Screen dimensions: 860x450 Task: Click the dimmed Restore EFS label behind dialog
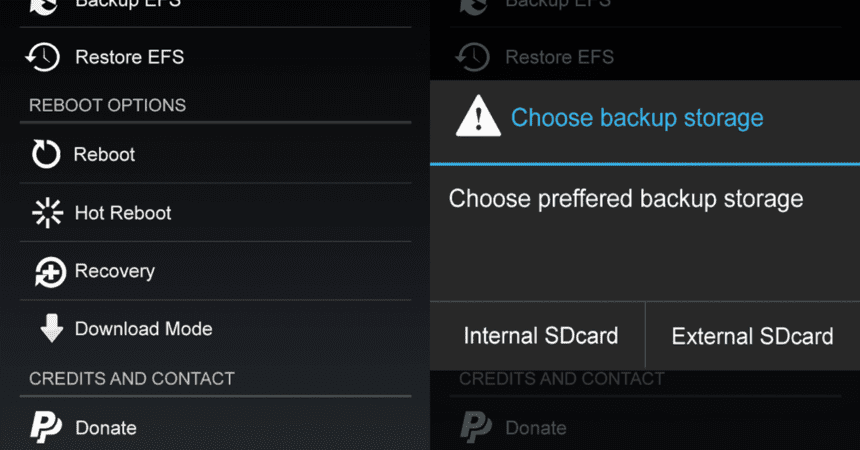[x=560, y=57]
